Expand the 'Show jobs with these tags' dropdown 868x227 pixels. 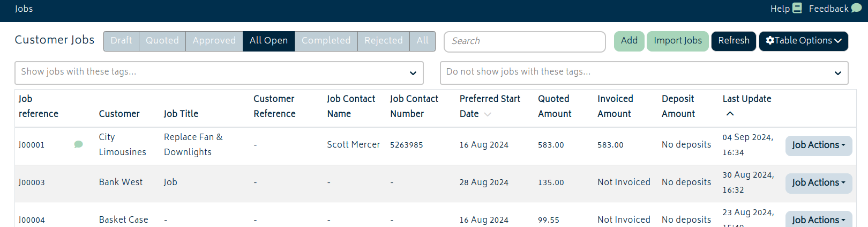(413, 73)
